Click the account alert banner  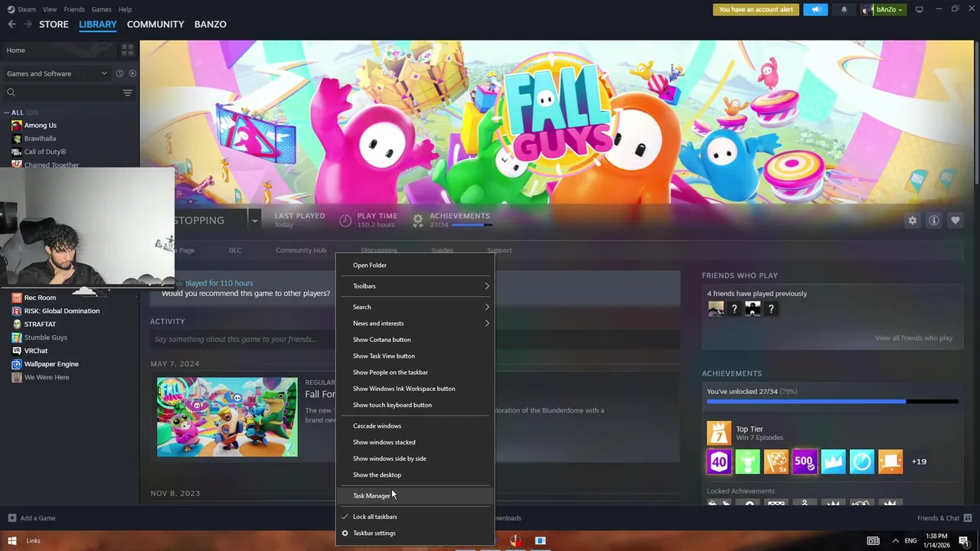tap(756, 9)
